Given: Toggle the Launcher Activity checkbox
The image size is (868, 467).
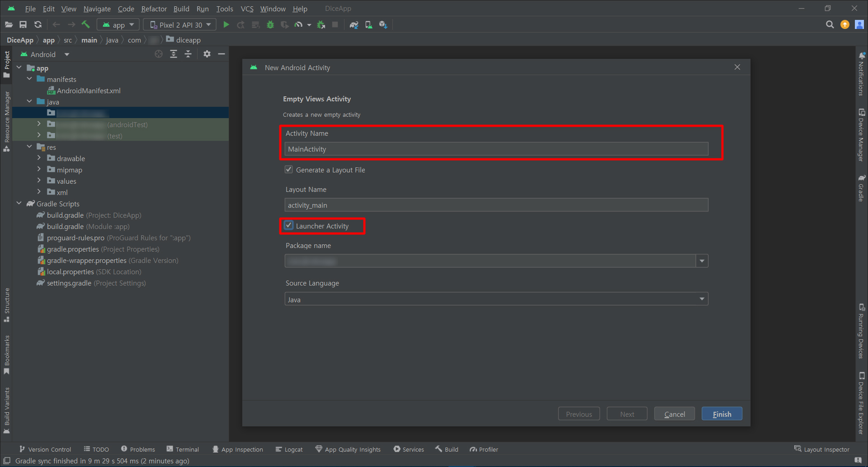Looking at the screenshot, I should (288, 225).
